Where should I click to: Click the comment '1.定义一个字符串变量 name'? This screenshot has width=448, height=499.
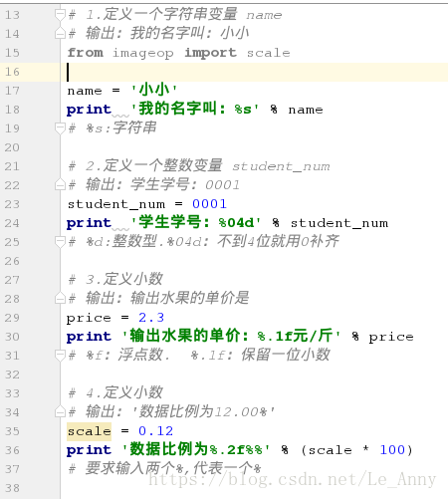point(184,14)
